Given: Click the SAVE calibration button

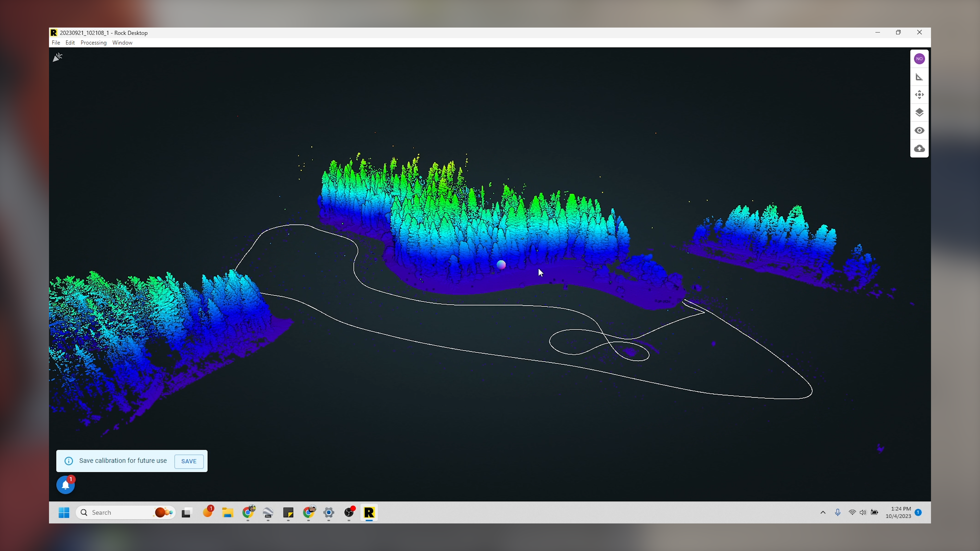Looking at the screenshot, I should point(189,461).
